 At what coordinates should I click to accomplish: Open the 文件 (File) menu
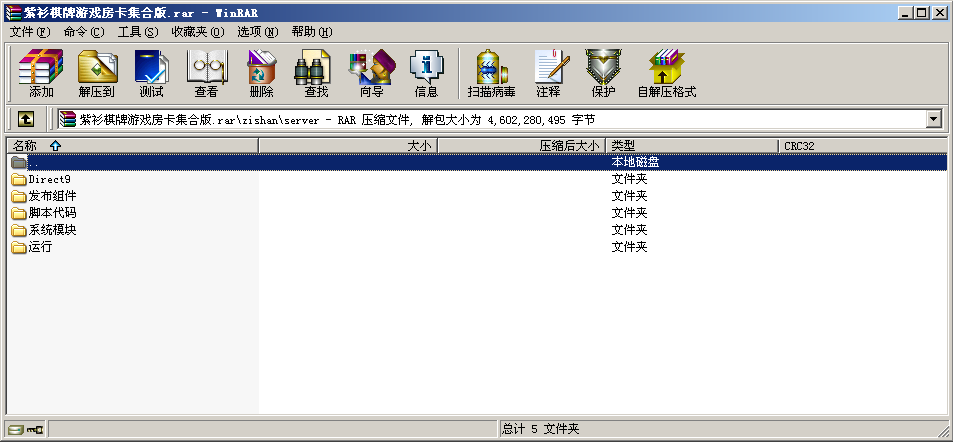pos(29,32)
